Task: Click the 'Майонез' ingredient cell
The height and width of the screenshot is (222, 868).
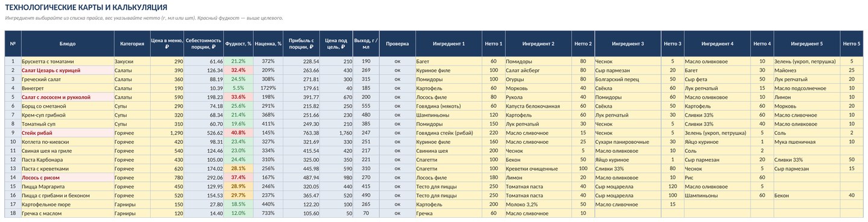Action: (x=807, y=70)
